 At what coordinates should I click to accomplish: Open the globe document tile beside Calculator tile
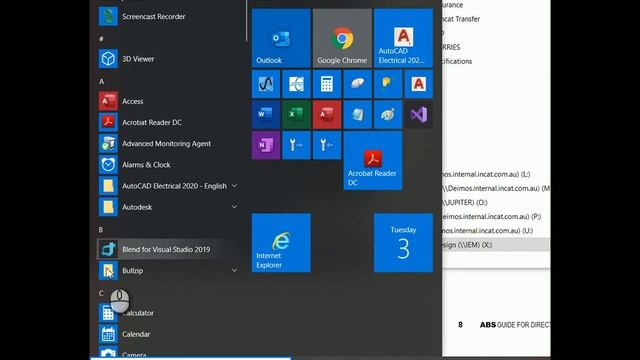pos(296,84)
